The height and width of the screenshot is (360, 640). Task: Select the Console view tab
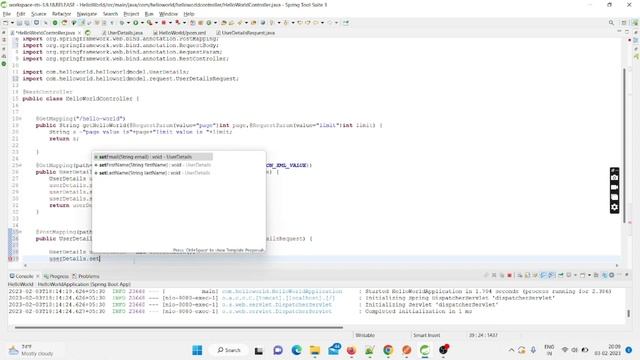click(22, 276)
